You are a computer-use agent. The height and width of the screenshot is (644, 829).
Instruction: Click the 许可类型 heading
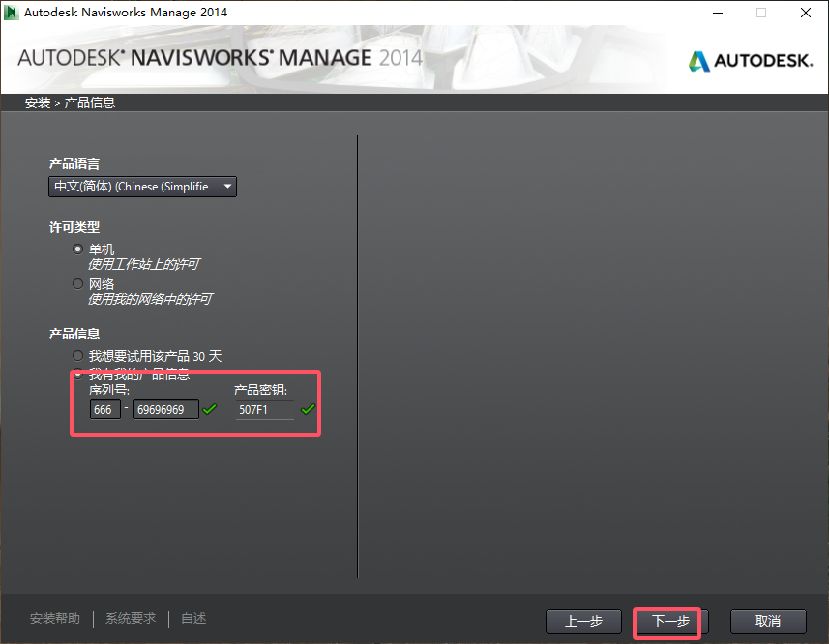pos(74,227)
